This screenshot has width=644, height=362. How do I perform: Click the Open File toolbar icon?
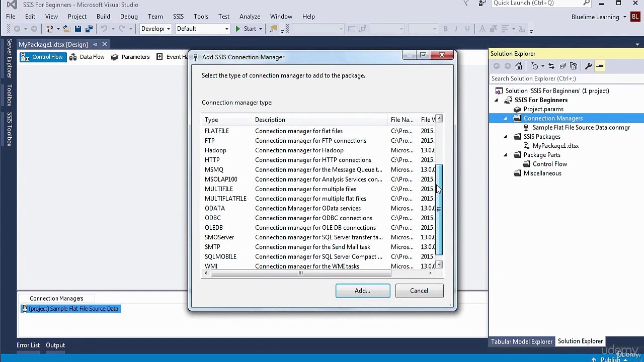tap(66, 29)
